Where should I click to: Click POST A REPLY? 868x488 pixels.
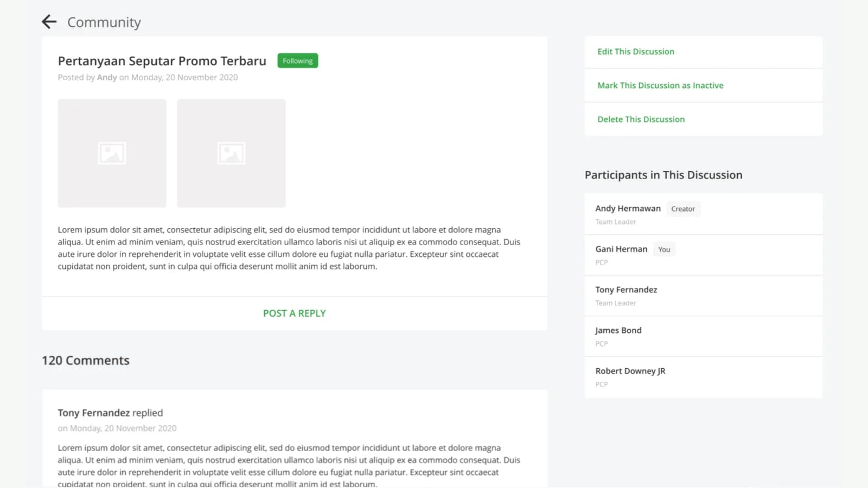pyautogui.click(x=295, y=313)
